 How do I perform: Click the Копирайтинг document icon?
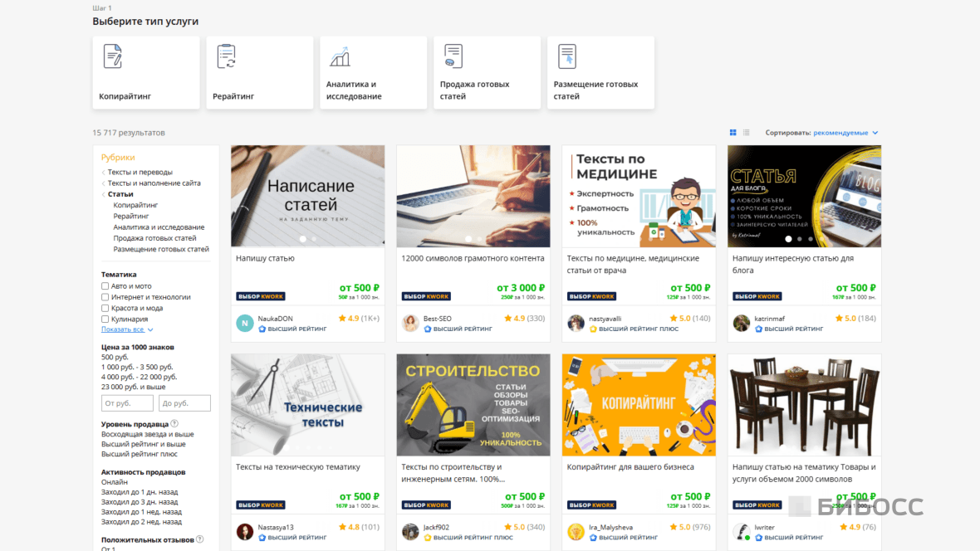pos(112,56)
